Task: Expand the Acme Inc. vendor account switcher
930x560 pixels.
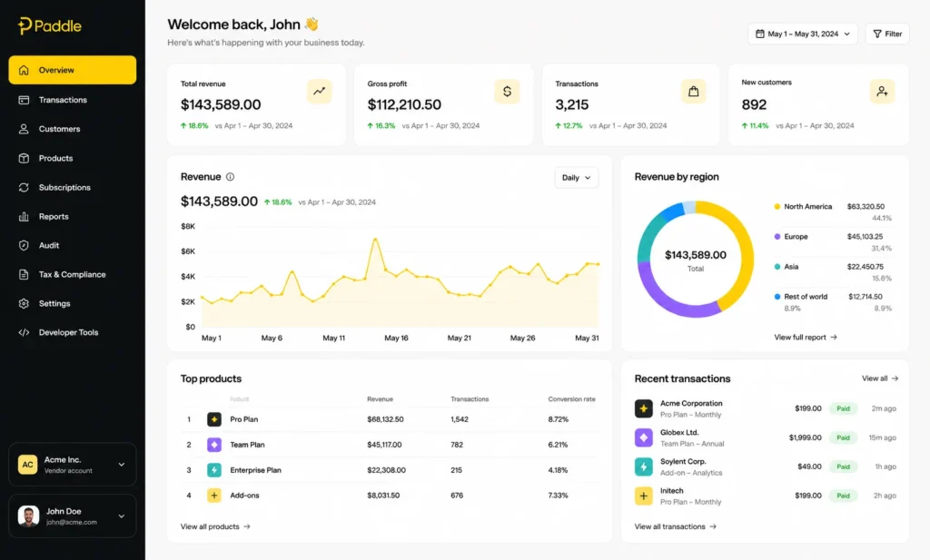Action: click(x=73, y=465)
